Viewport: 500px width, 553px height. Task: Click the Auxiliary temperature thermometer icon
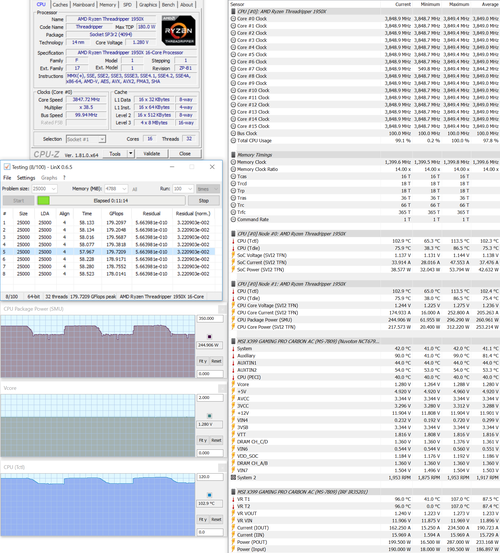pyautogui.click(x=233, y=356)
